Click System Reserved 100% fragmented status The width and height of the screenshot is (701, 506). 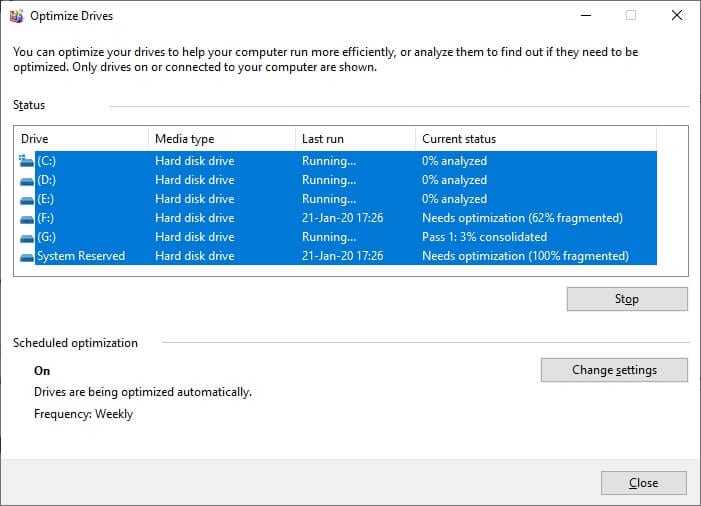coord(525,256)
